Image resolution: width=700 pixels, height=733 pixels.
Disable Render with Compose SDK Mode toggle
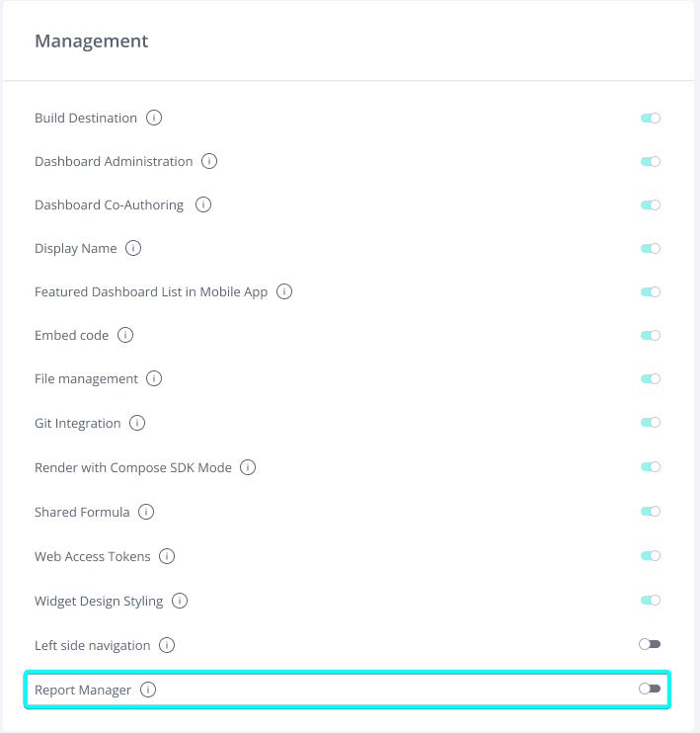650,467
